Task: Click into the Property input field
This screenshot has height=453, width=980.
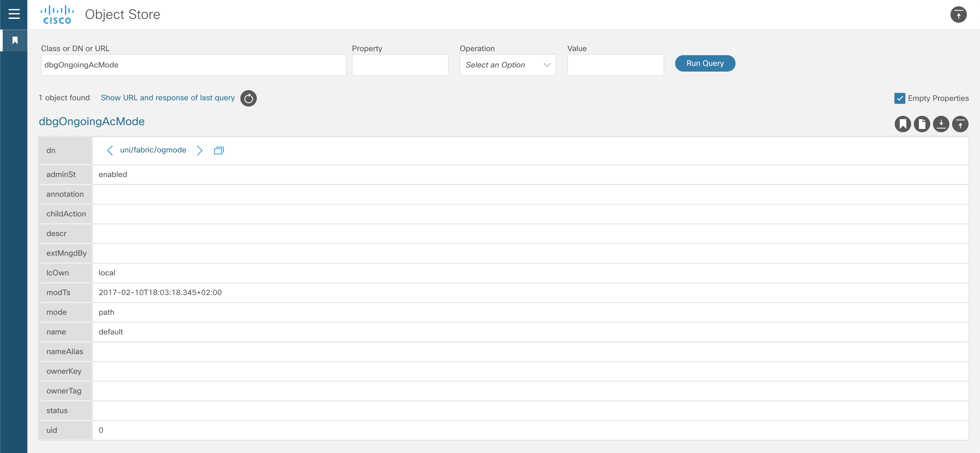Action: (400, 65)
